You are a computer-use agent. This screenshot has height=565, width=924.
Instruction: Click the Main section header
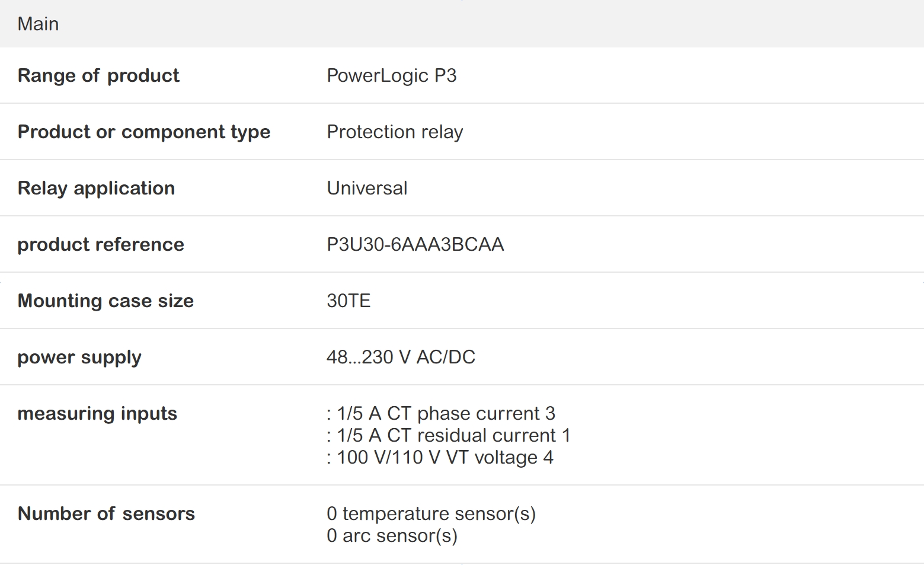click(38, 24)
